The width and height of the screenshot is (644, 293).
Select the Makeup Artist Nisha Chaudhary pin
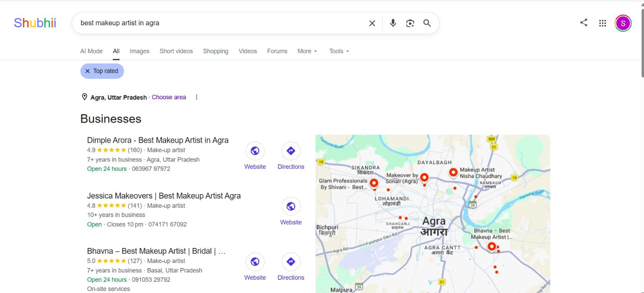453,173
